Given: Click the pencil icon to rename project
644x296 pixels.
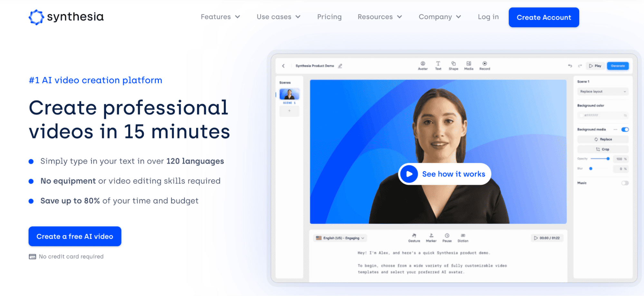Looking at the screenshot, I should pyautogui.click(x=340, y=66).
